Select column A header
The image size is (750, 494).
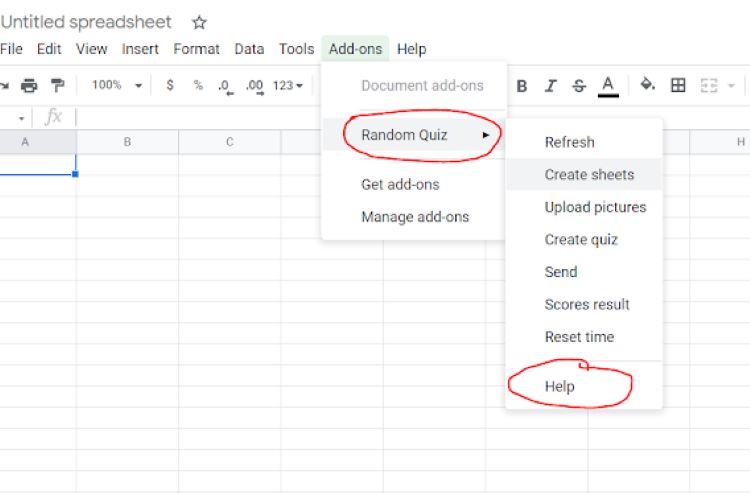[x=38, y=142]
